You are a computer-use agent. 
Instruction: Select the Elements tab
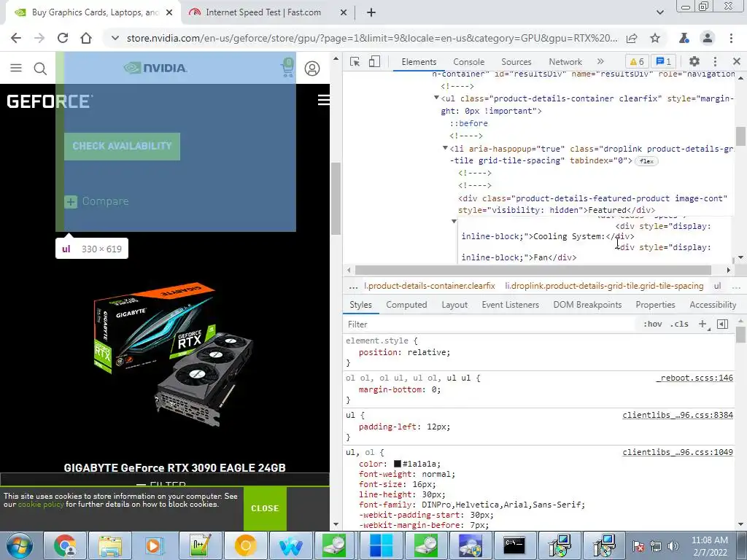pos(419,62)
